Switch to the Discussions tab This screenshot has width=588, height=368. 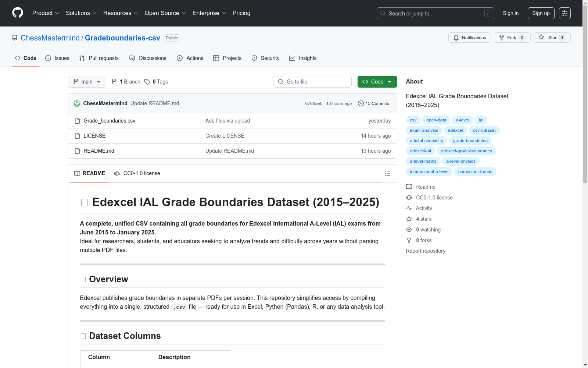click(x=148, y=58)
